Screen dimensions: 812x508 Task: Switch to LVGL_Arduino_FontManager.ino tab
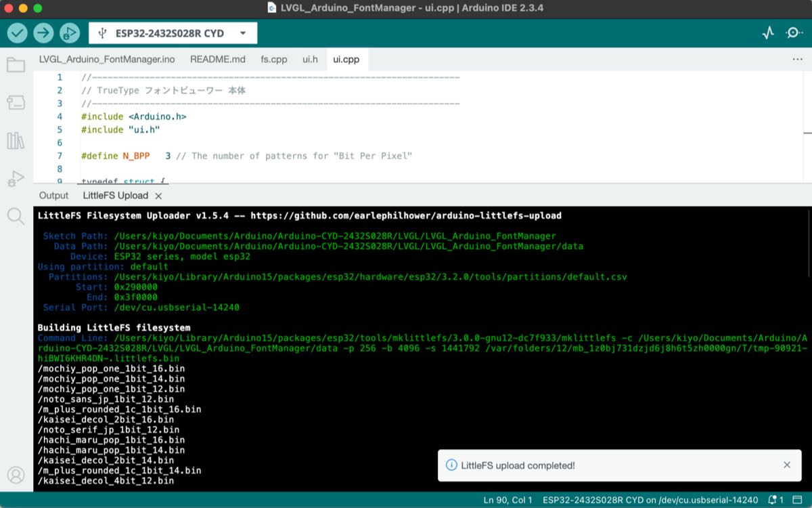click(107, 60)
